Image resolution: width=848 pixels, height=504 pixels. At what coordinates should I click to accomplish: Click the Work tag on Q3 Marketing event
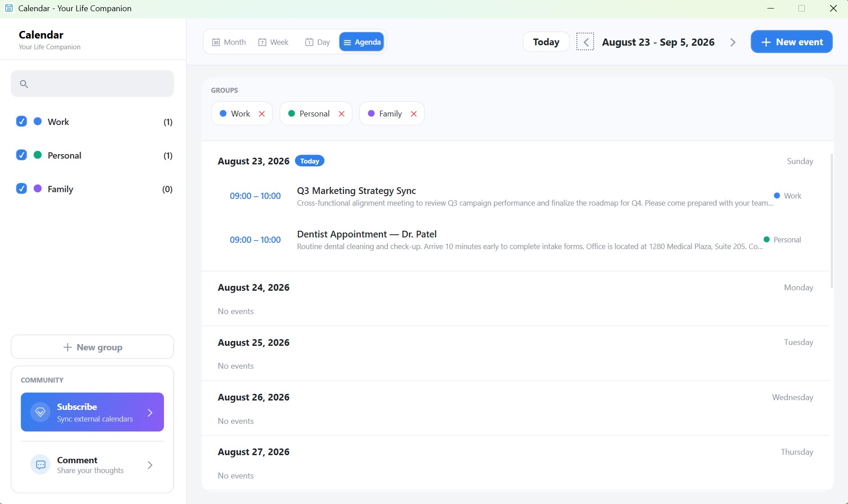(788, 196)
